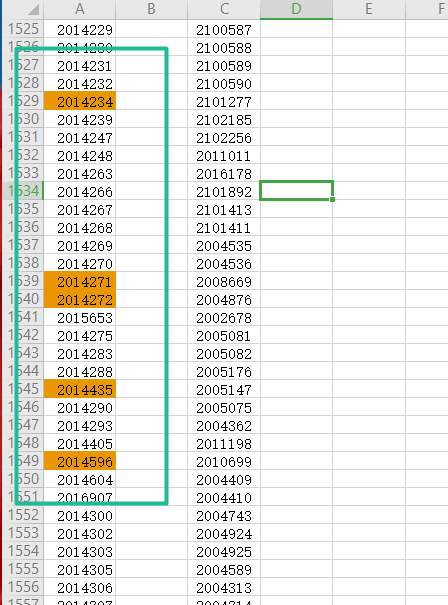
Task: Select row header 1556
Action: 23,587
